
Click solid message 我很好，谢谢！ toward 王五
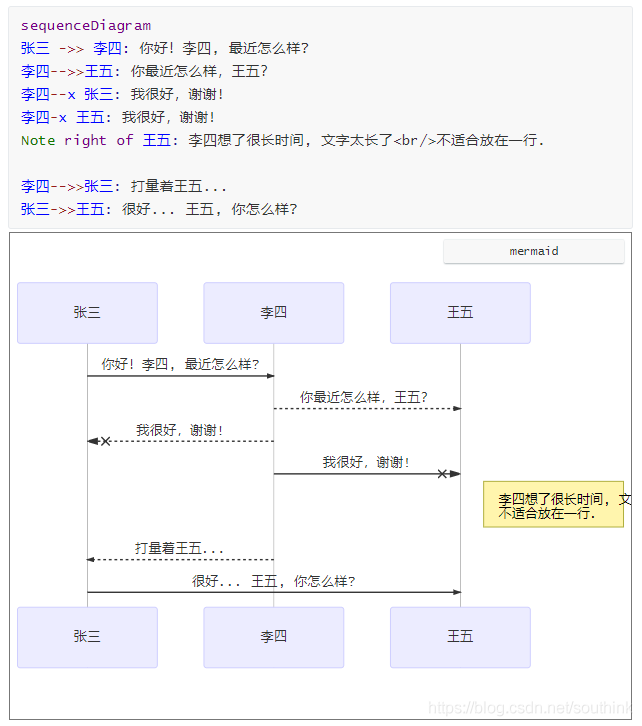click(366, 462)
